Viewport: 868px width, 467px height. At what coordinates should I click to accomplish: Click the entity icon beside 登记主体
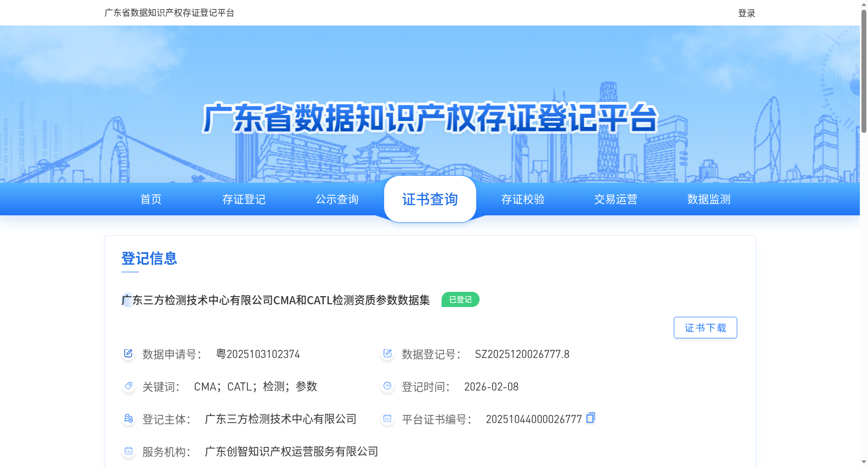coord(128,419)
